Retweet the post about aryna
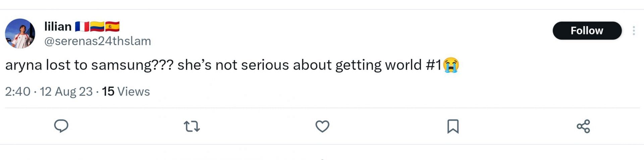The width and height of the screenshot is (644, 160). [192, 126]
